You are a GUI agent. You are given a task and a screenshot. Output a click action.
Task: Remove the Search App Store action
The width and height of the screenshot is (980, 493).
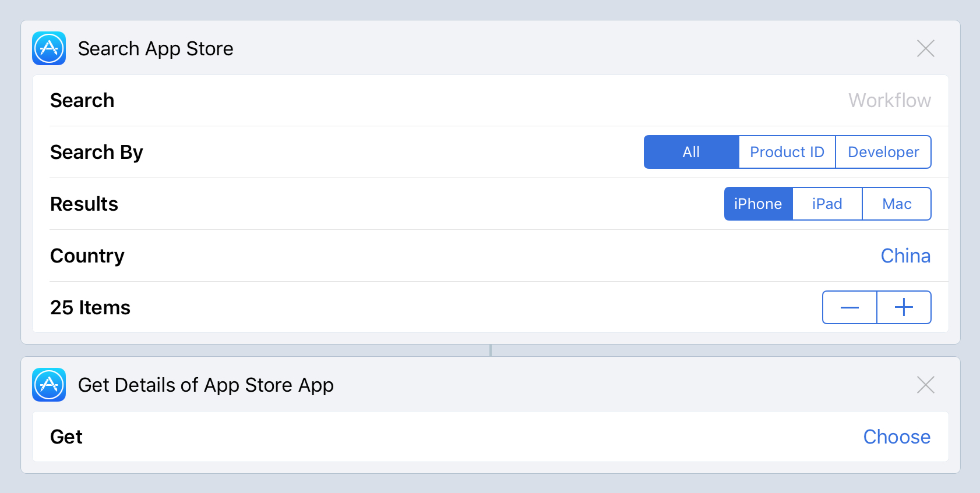(x=925, y=48)
